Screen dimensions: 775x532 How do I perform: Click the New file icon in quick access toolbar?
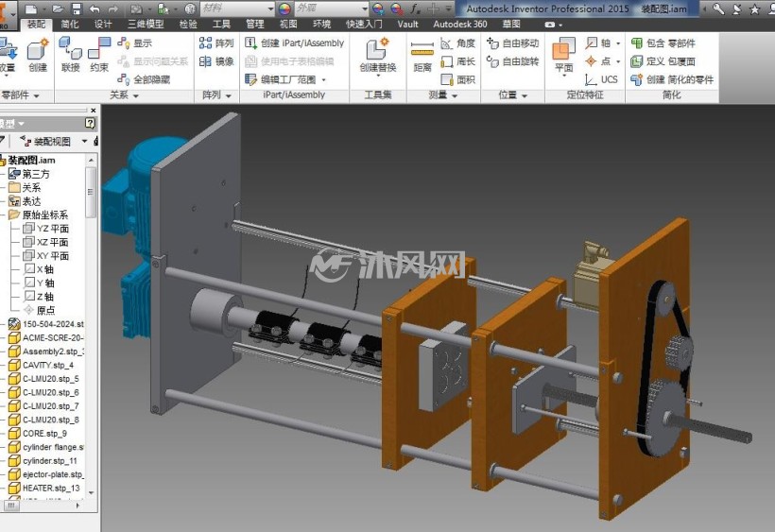click(x=31, y=9)
